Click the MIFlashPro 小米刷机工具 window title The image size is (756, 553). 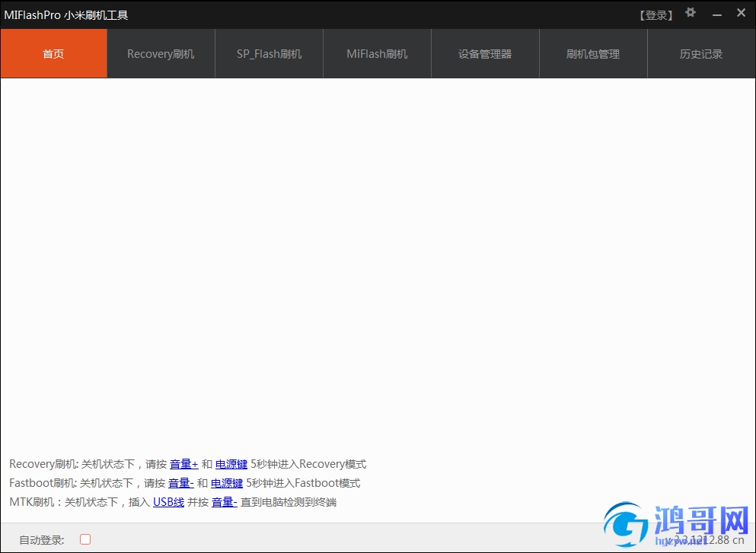[66, 15]
